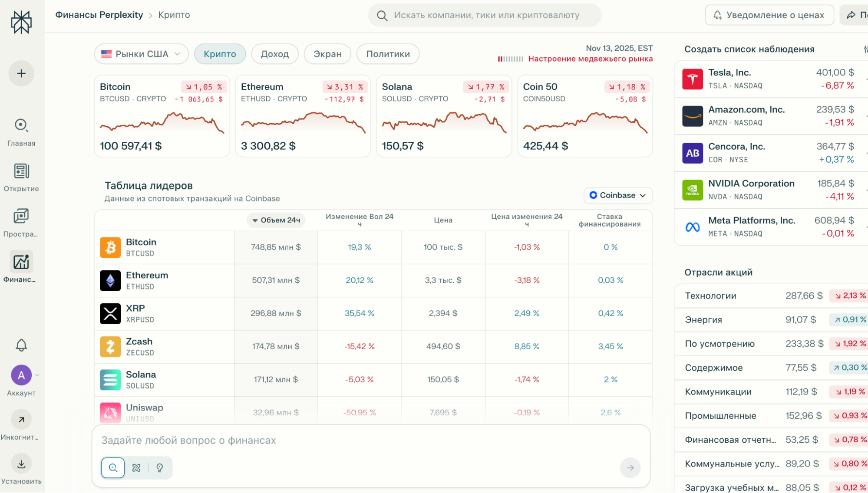This screenshot has height=493, width=868.
Task: Switch to the Доход tab
Action: point(274,54)
